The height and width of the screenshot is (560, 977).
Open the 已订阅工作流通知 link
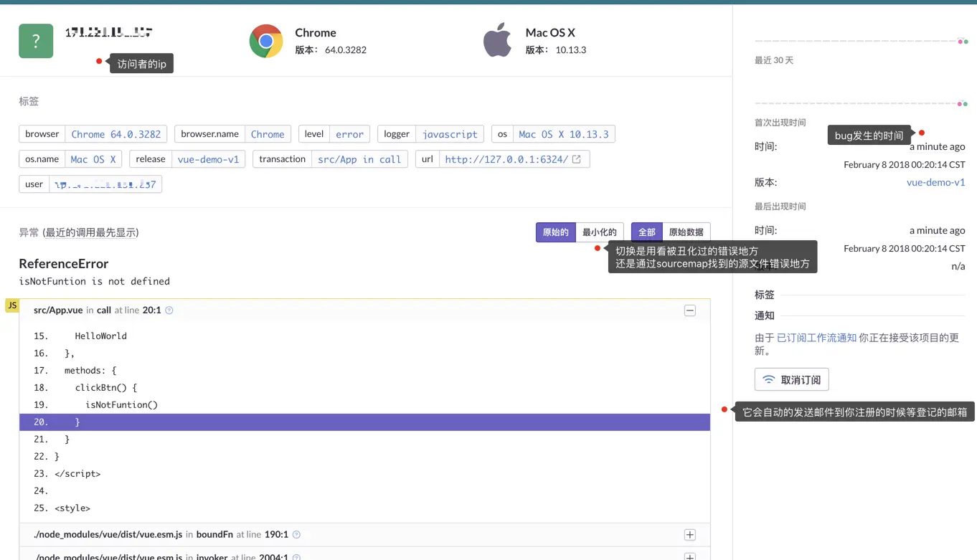click(816, 338)
